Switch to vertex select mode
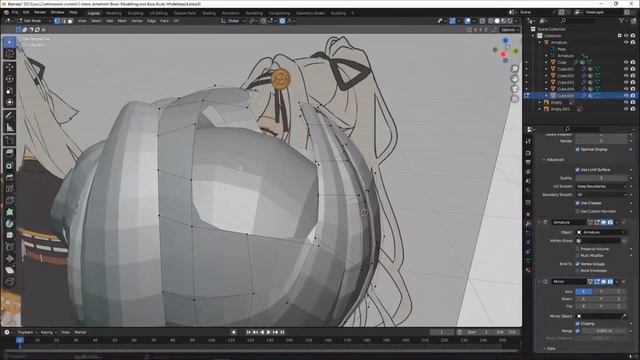 click(x=57, y=21)
